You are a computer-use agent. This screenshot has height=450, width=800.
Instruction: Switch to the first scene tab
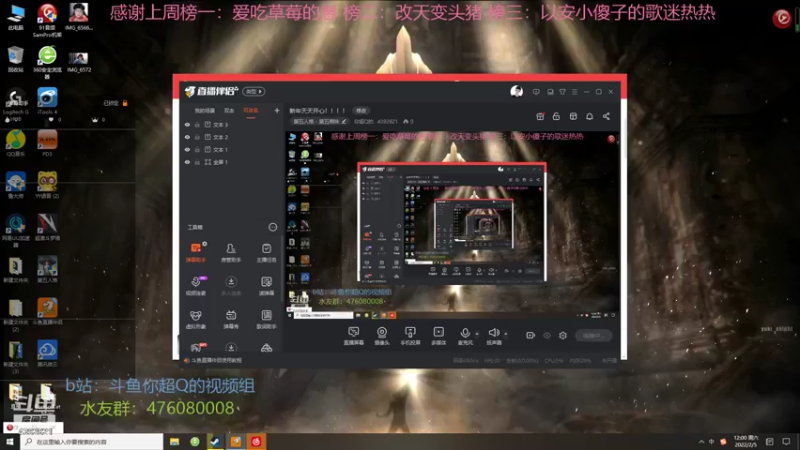point(205,111)
